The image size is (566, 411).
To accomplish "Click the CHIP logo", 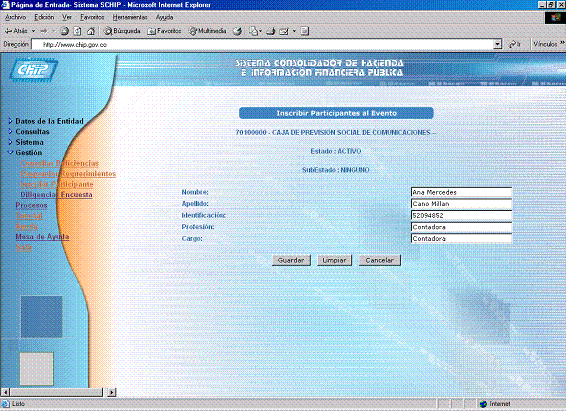I will point(33,70).
